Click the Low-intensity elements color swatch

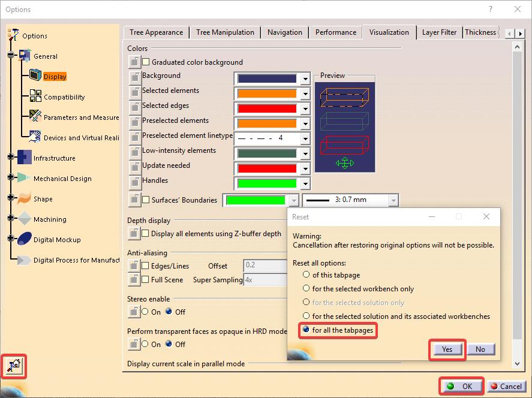(x=267, y=153)
